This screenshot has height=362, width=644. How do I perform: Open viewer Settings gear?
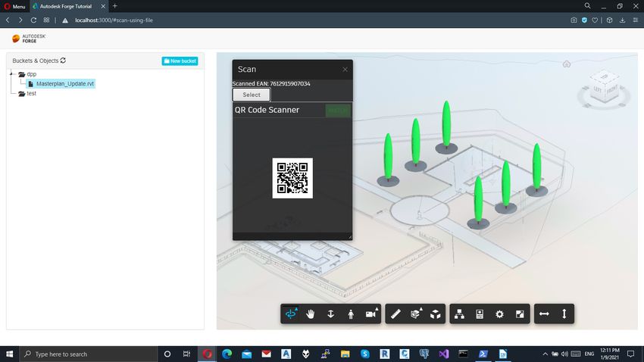[x=499, y=314]
